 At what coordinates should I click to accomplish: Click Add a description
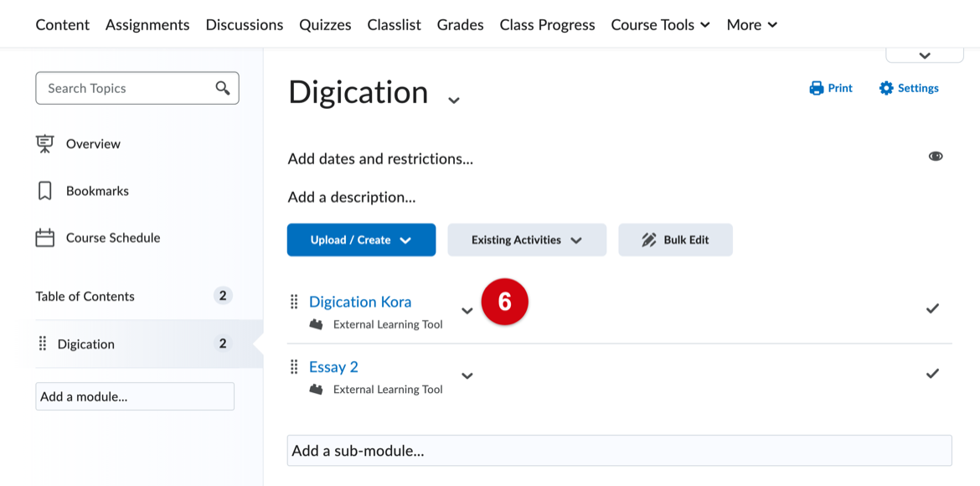tap(351, 198)
